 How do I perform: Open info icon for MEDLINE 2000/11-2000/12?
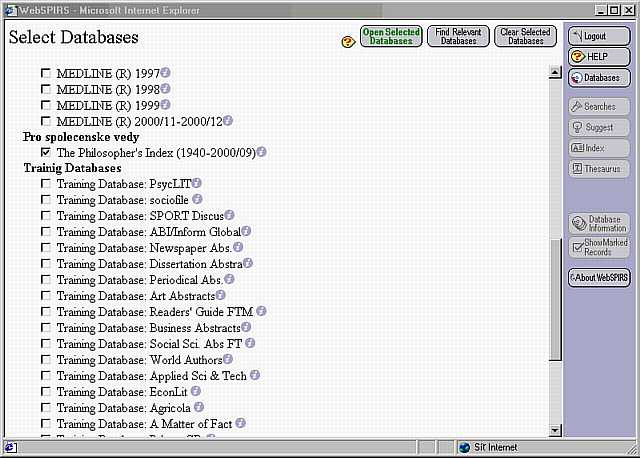coord(228,120)
